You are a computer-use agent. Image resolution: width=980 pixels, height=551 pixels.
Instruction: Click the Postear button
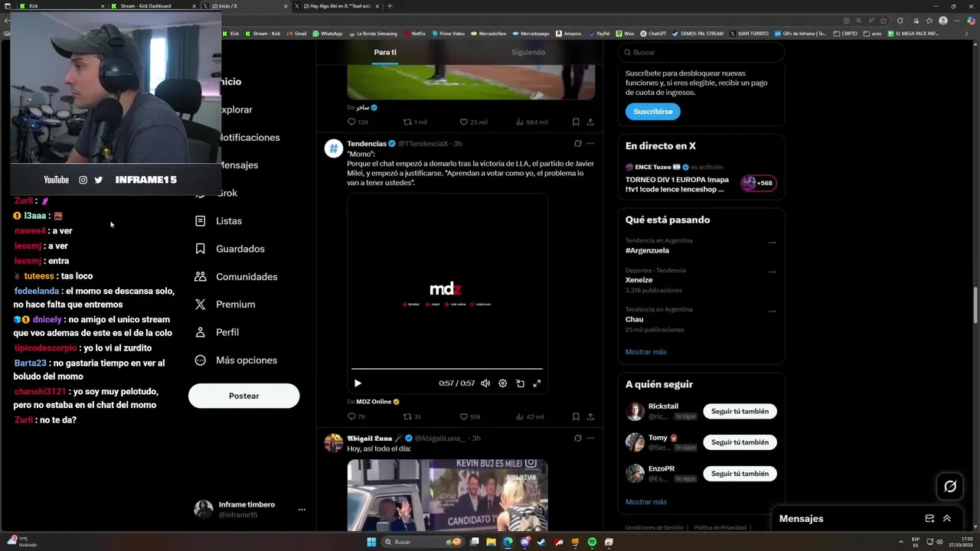(243, 396)
